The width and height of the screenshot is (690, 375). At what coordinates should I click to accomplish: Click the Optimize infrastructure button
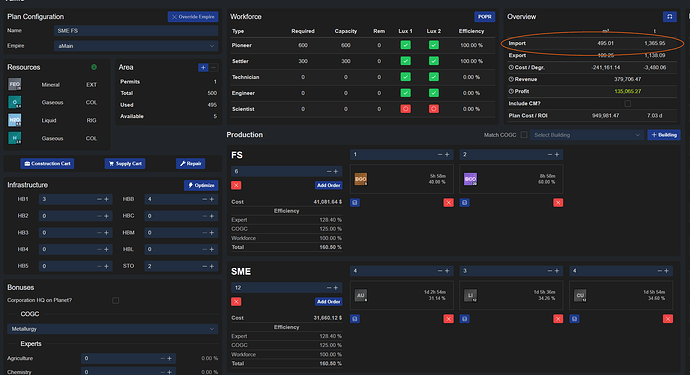pos(201,185)
